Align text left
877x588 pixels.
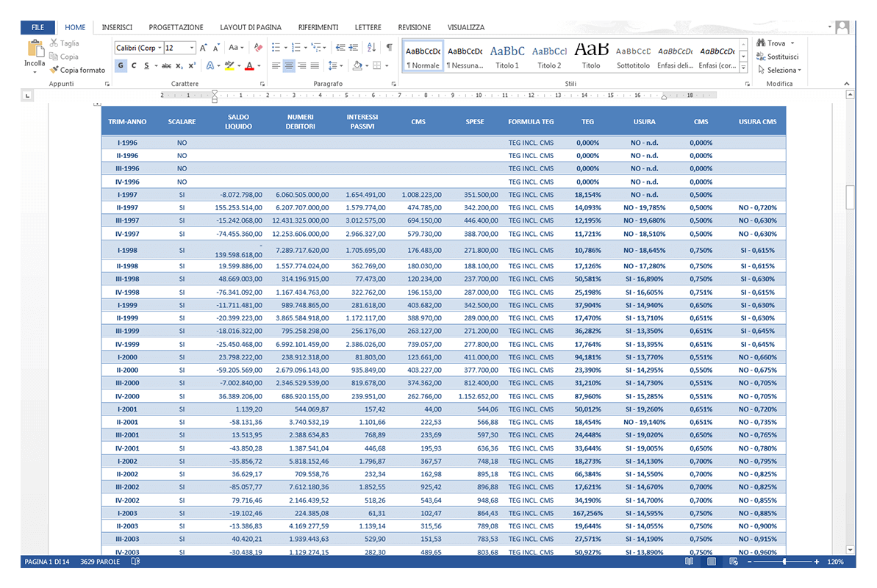(276, 65)
